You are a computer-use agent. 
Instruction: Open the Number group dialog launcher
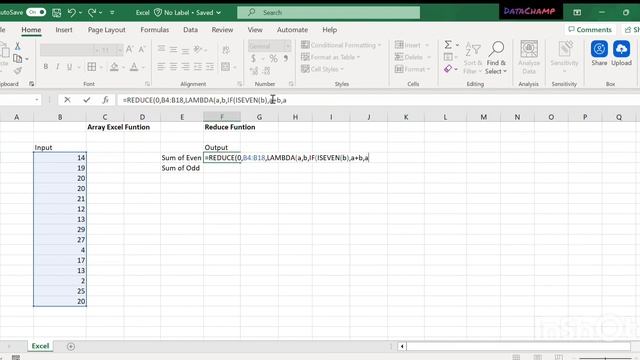[x=291, y=84]
